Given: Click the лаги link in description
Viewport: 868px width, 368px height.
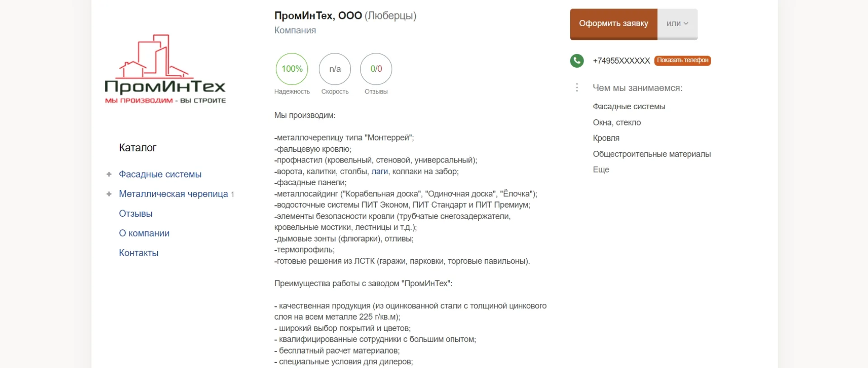Looking at the screenshot, I should [x=379, y=172].
